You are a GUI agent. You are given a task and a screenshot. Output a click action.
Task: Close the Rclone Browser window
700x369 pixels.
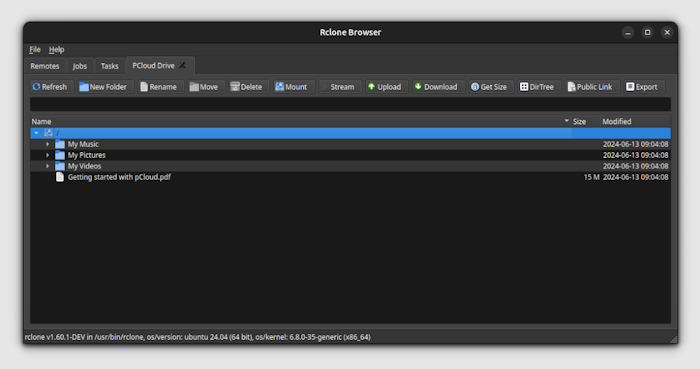(x=667, y=33)
